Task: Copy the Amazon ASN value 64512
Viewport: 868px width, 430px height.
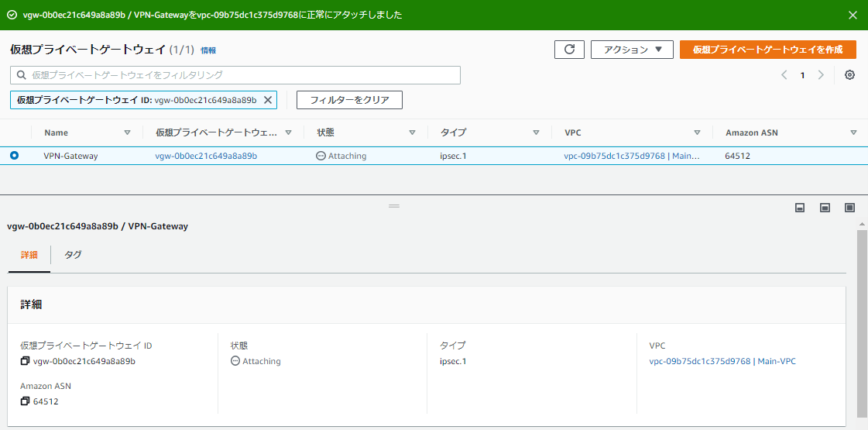Action: [x=25, y=401]
